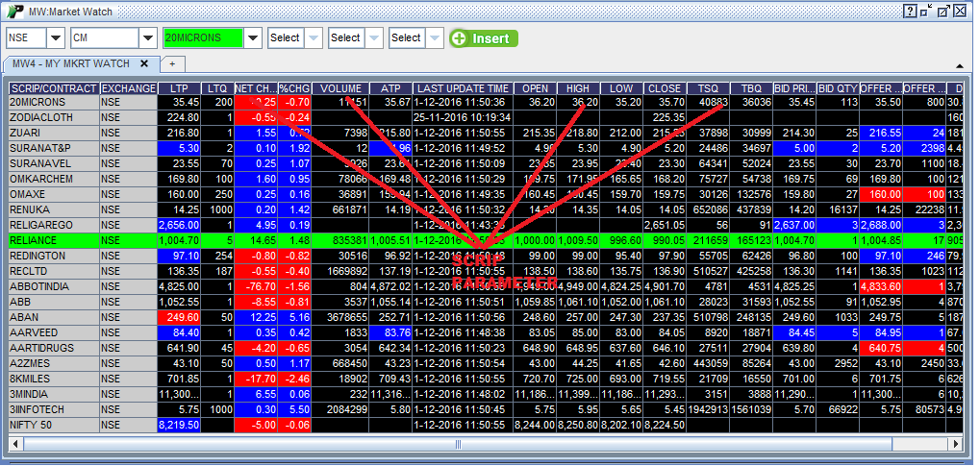Click the horizontal scrollbar at bottom

[x=481, y=444]
